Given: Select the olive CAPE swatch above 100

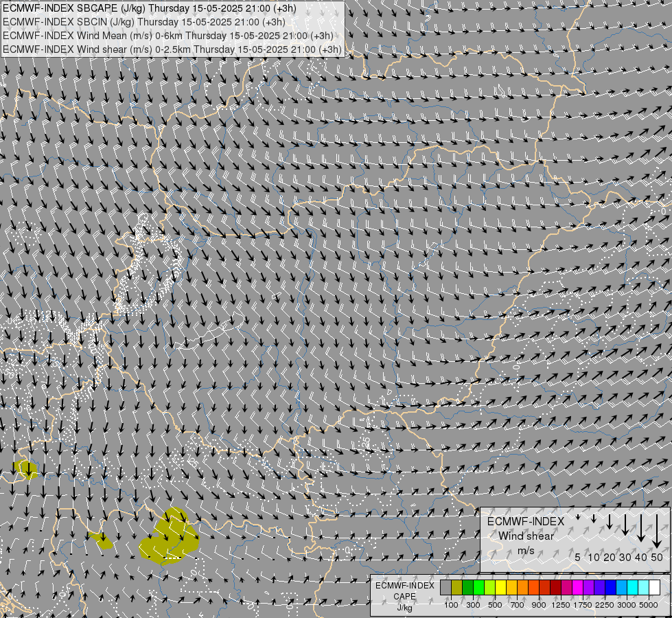Looking at the screenshot, I should (x=457, y=588).
